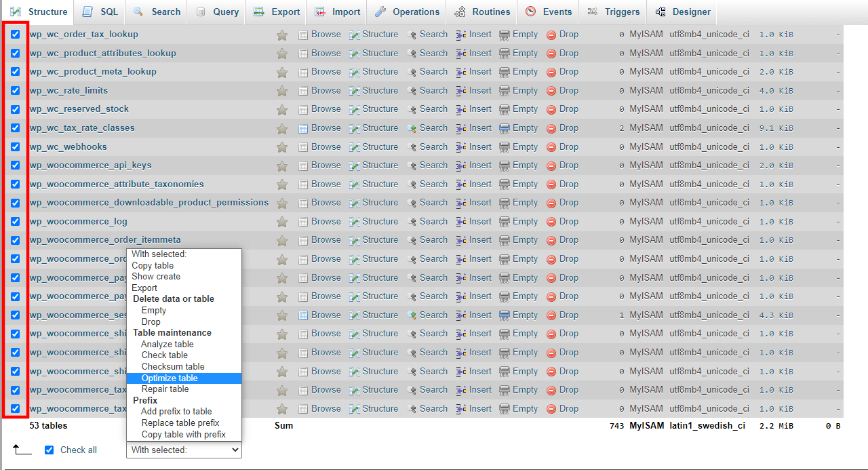The image size is (868, 470).
Task: Open Structure icon for wp_wc_webhooks row
Action: 355,147
